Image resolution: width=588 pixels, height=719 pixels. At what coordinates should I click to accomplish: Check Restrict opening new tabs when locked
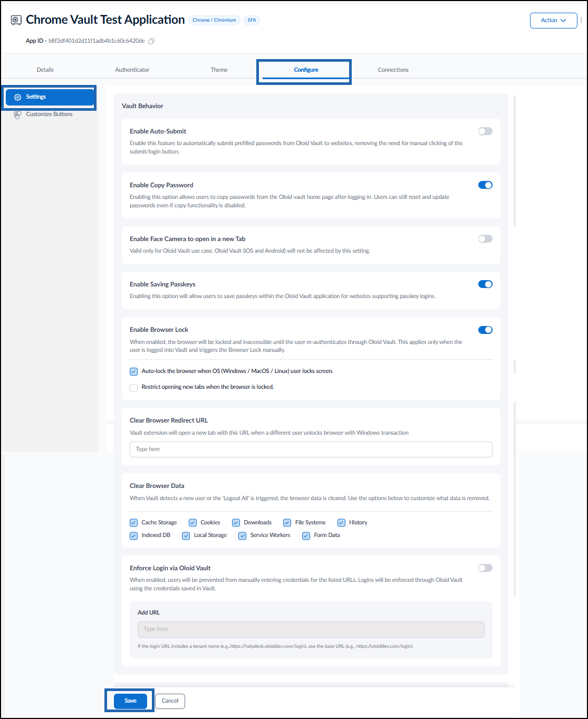point(133,388)
